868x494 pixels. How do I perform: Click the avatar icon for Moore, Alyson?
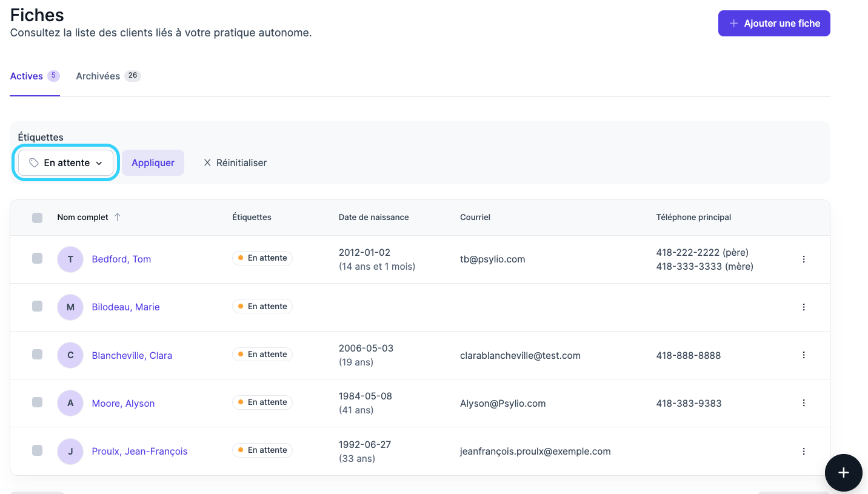click(70, 403)
